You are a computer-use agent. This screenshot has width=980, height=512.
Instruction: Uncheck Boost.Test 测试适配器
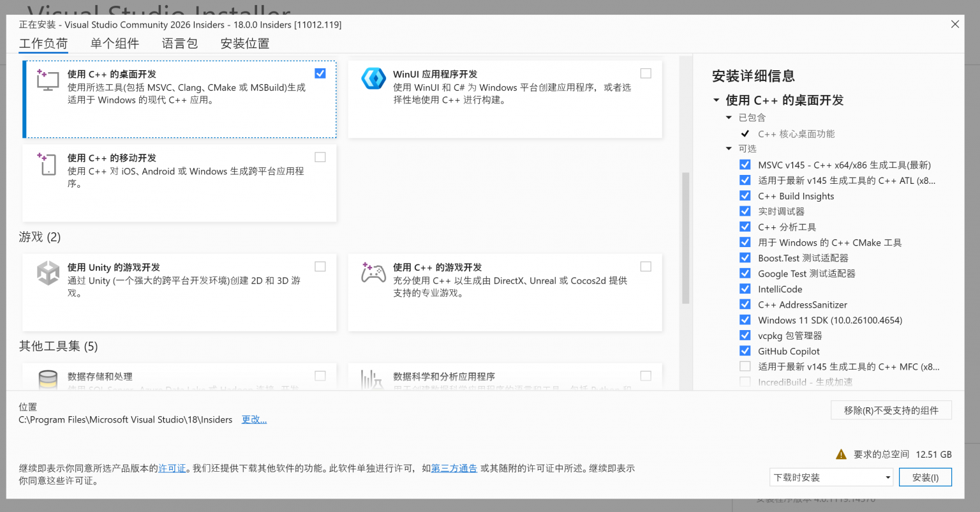pyautogui.click(x=745, y=258)
